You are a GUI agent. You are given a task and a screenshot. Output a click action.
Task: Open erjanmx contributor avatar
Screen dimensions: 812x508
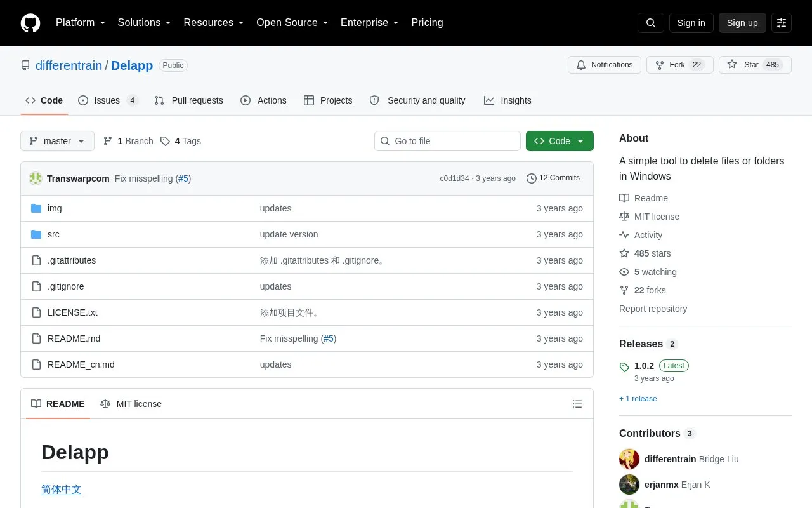629,485
